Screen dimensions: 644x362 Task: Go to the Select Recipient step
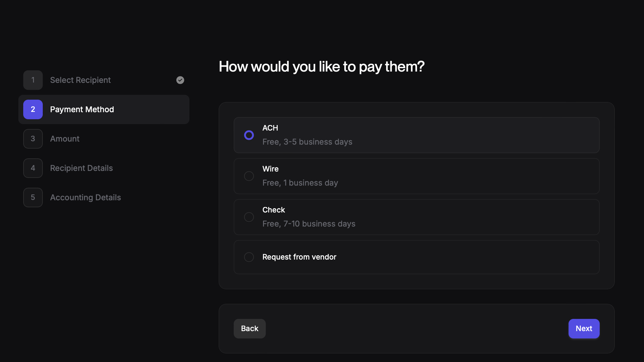[x=80, y=80]
